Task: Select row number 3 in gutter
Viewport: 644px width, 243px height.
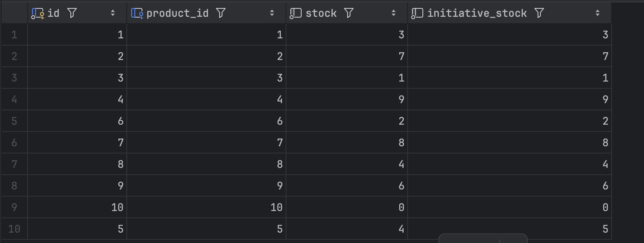Action: [14, 78]
